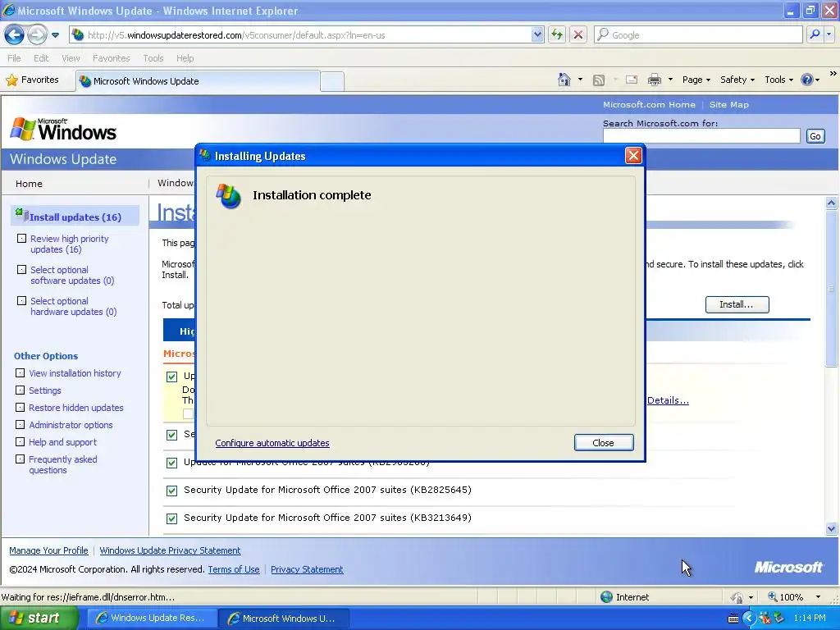
Task: Click the Close button in the dialog
Action: (603, 442)
